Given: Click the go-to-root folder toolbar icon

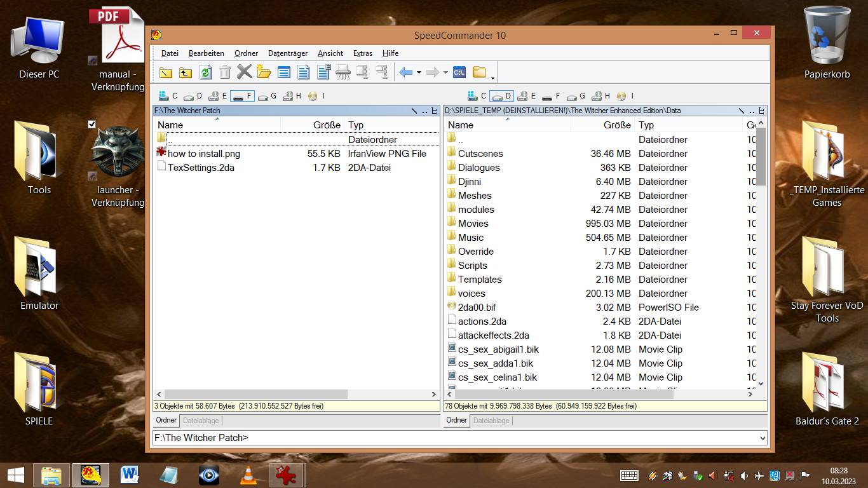Looking at the screenshot, I should click(x=165, y=72).
